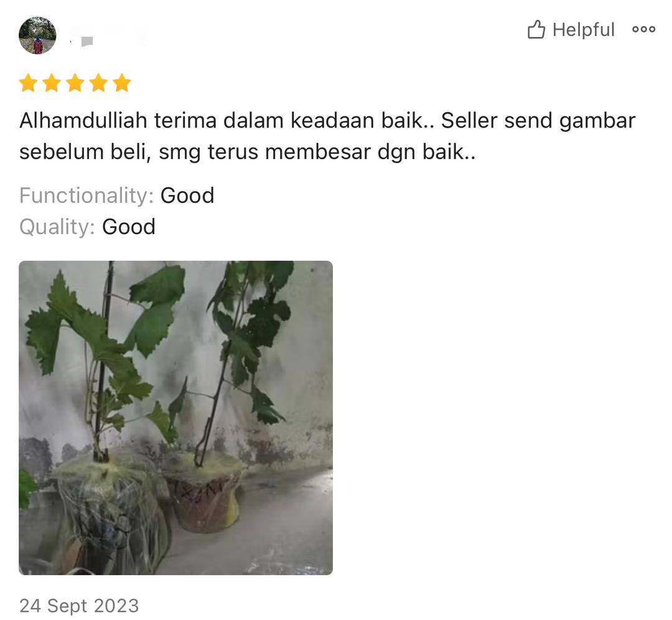Click the Functionality label

click(x=86, y=195)
